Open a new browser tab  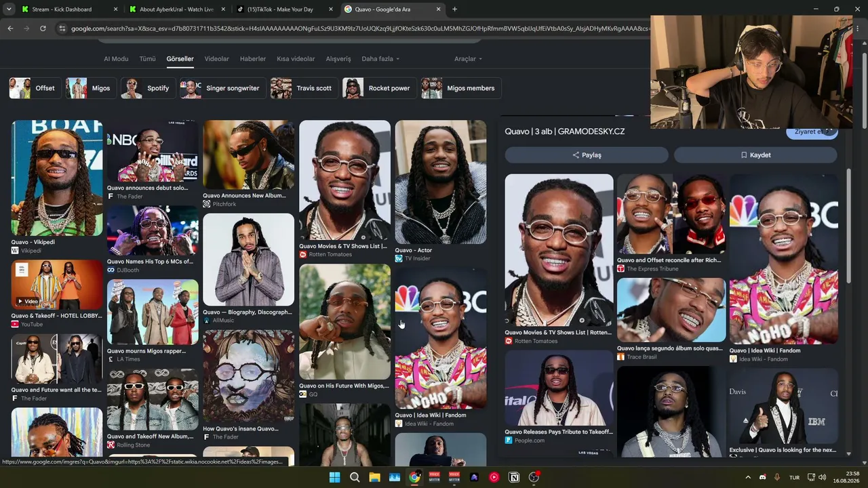click(454, 9)
